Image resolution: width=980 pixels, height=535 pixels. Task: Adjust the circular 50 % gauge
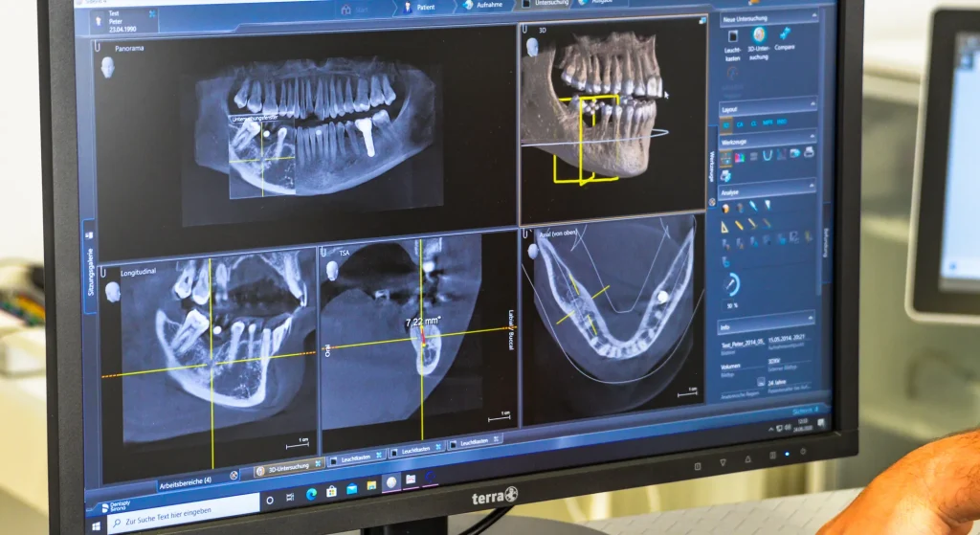tap(732, 283)
